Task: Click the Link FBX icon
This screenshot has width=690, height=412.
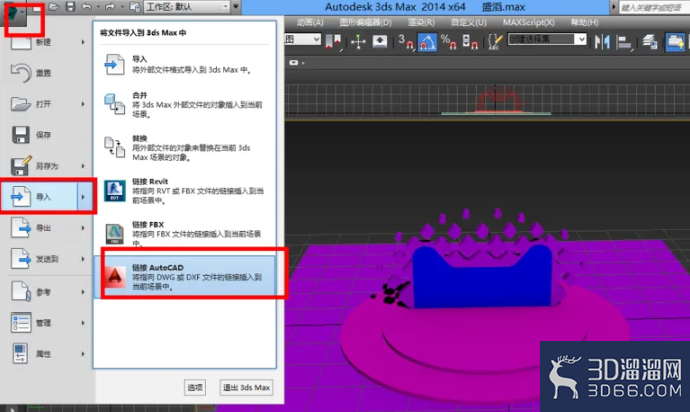Action: click(x=115, y=234)
